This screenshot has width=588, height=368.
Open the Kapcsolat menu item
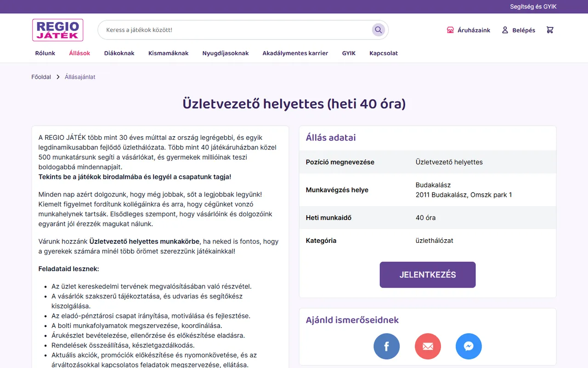[384, 53]
